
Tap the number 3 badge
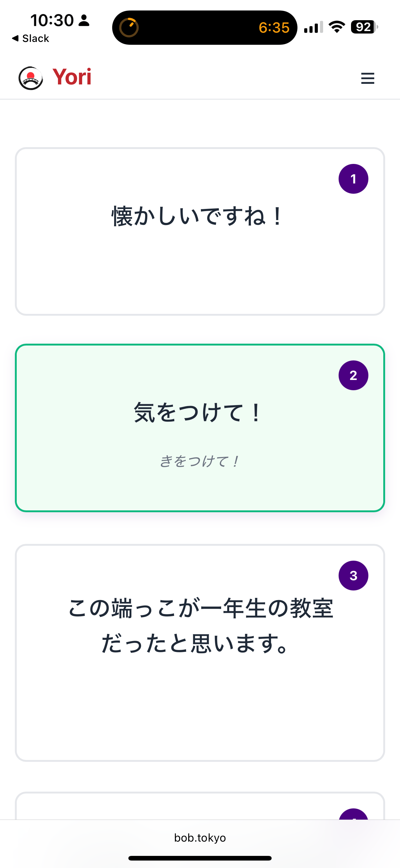[x=353, y=576]
